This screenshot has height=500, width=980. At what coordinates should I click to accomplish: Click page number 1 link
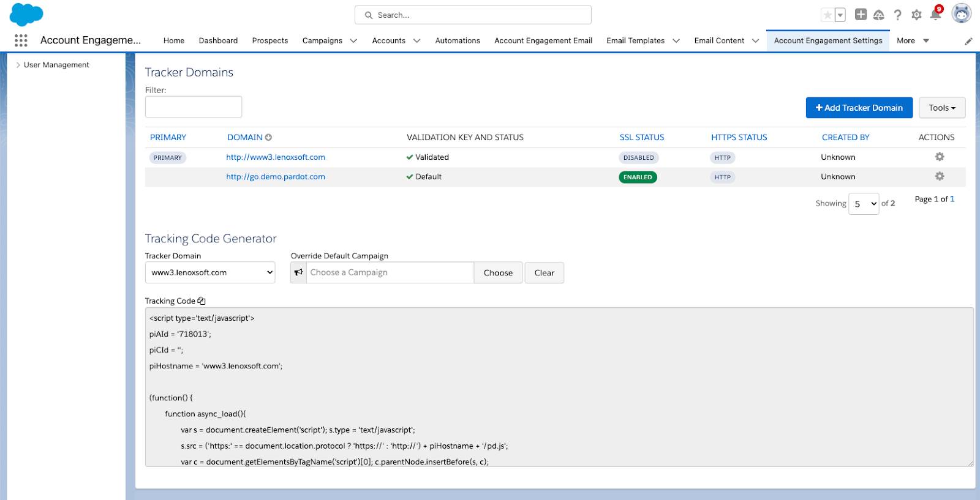tap(952, 199)
